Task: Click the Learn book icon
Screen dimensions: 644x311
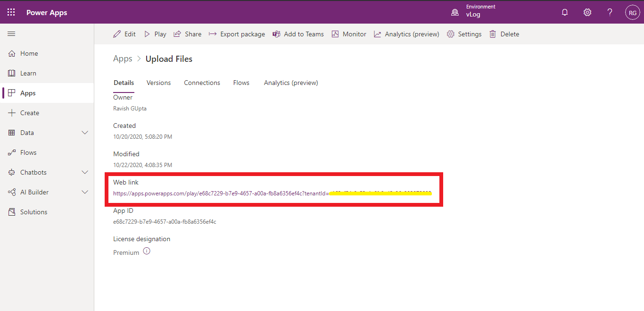Action: pyautogui.click(x=12, y=74)
